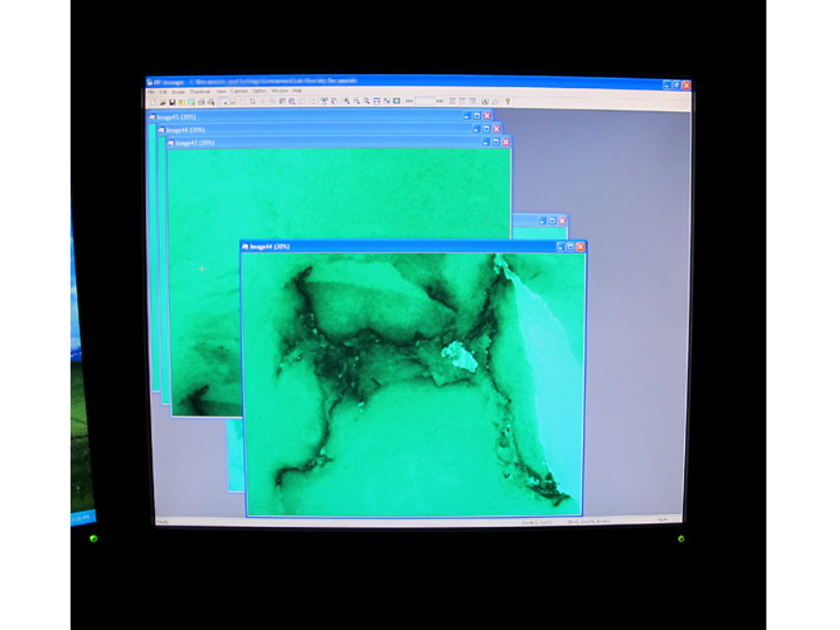This screenshot has height=630, width=840.
Task: Open the File menu
Action: 151,92
